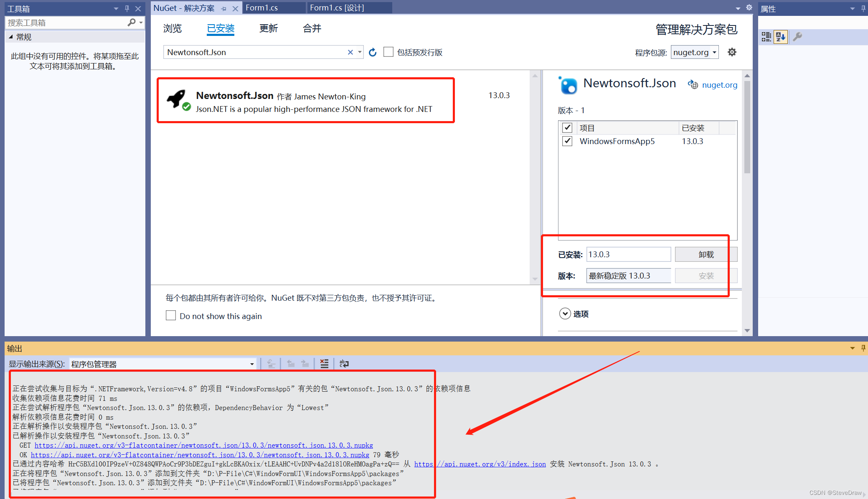This screenshot has width=868, height=499.
Task: Open the OK newtonsoft.json nupkg URL
Action: tap(200, 455)
